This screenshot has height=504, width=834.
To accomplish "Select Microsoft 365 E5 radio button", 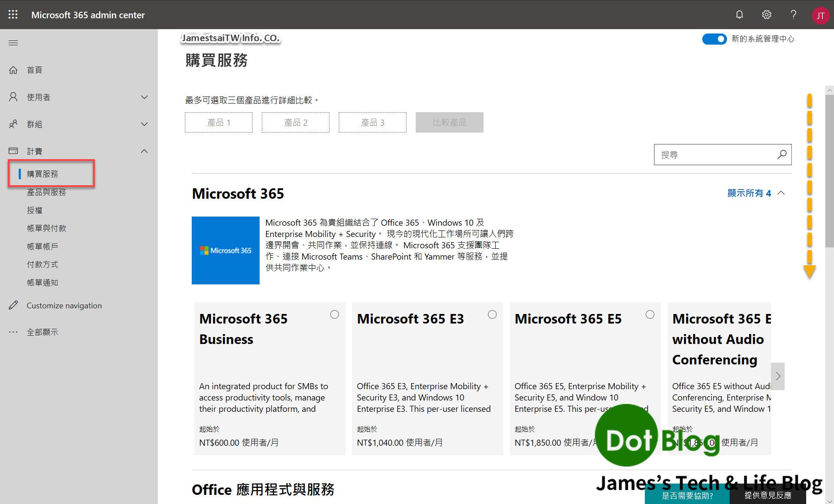I will [650, 314].
